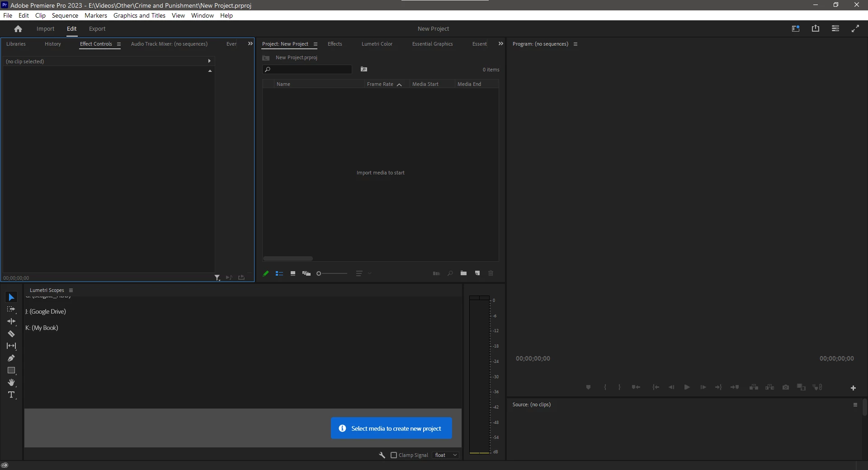Viewport: 868px width, 470px height.
Task: Click Automate to Sequence icon
Action: click(x=436, y=273)
